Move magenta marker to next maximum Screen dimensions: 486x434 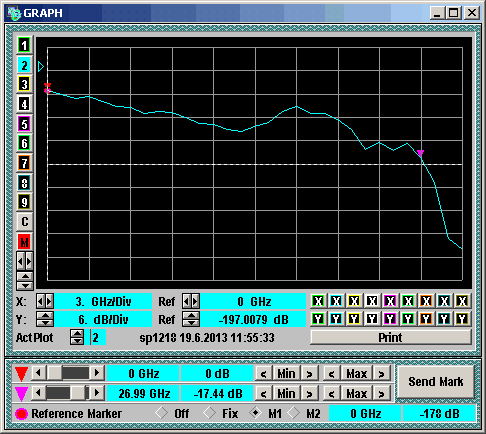click(x=381, y=394)
